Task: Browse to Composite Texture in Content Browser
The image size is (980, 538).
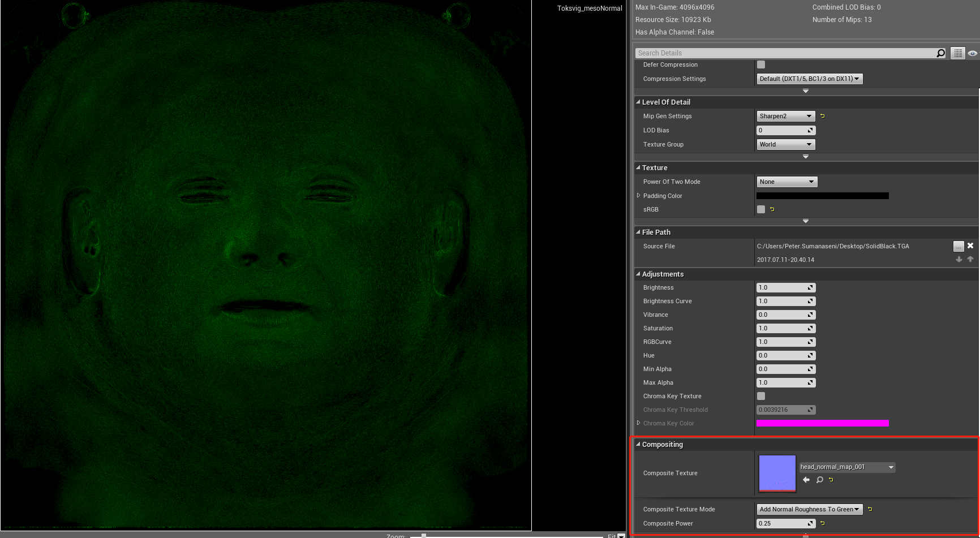Action: coord(819,480)
